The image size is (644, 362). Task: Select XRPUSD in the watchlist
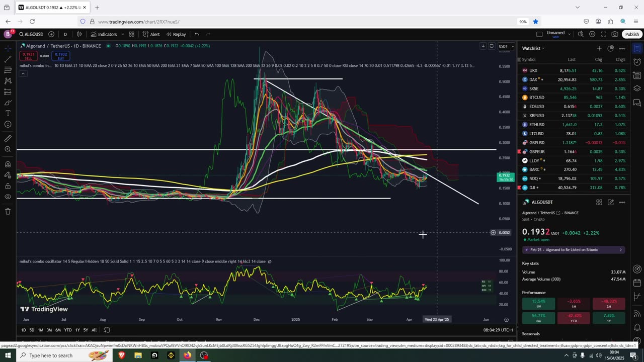pyautogui.click(x=574, y=116)
